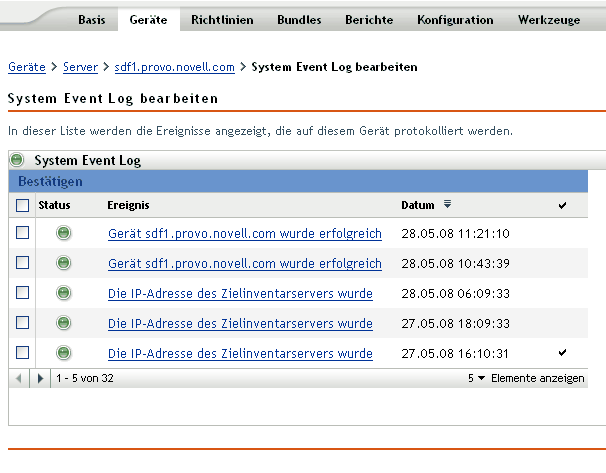The height and width of the screenshot is (473, 606).
Task: Click the System Event Log panel title
Action: pyautogui.click(x=88, y=160)
